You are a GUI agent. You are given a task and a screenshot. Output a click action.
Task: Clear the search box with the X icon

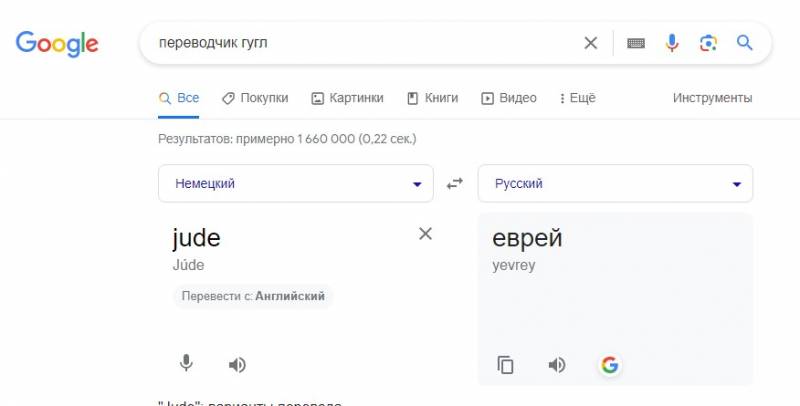[590, 43]
